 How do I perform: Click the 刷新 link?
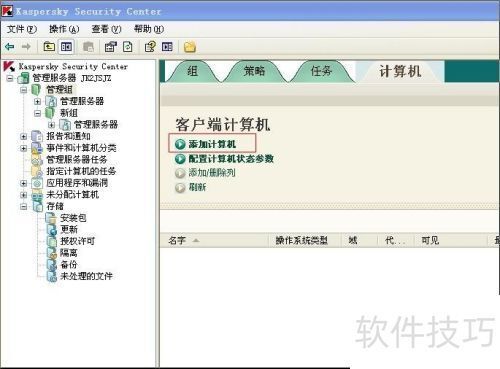coord(197,187)
